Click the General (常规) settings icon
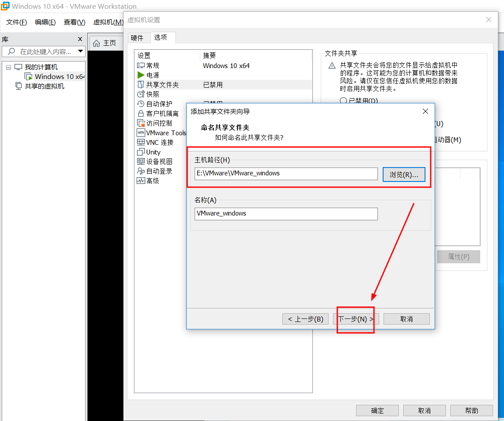The image size is (504, 421). [x=141, y=65]
